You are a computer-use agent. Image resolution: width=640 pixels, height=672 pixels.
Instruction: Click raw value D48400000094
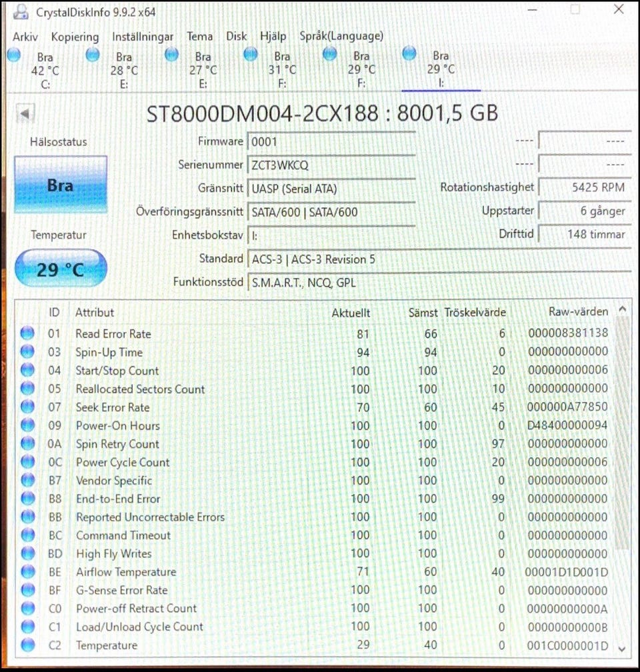tap(567, 425)
